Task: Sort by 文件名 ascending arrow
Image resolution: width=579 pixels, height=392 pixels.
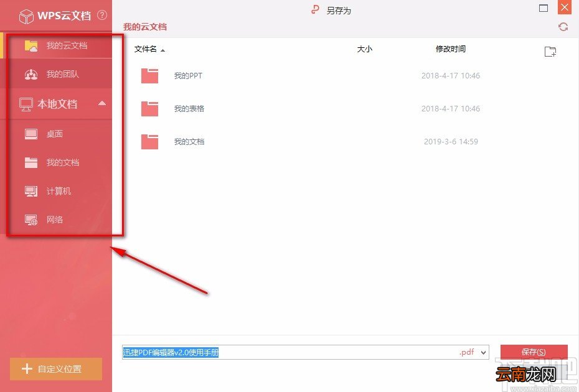Action: 163,50
